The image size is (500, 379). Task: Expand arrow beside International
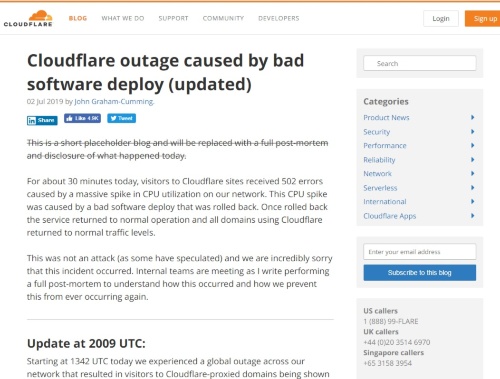point(472,201)
